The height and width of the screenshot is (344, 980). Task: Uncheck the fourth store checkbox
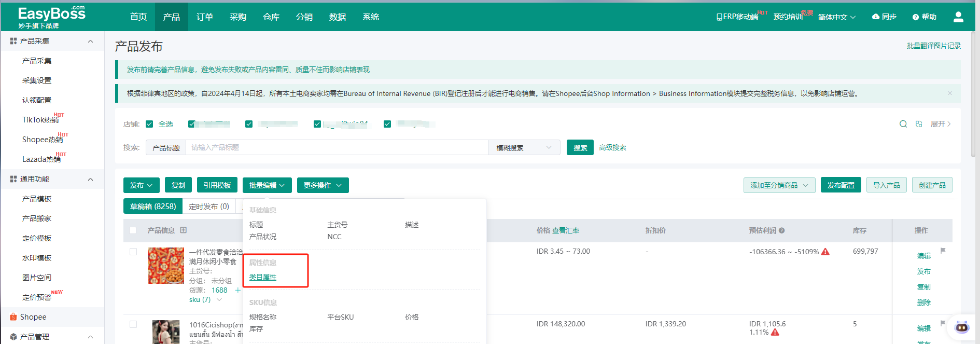(x=317, y=124)
